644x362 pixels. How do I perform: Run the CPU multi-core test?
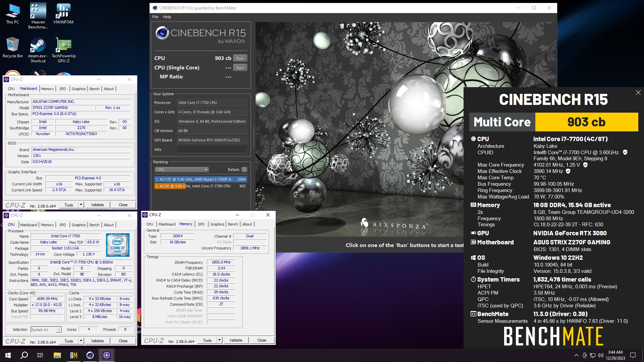(x=240, y=58)
